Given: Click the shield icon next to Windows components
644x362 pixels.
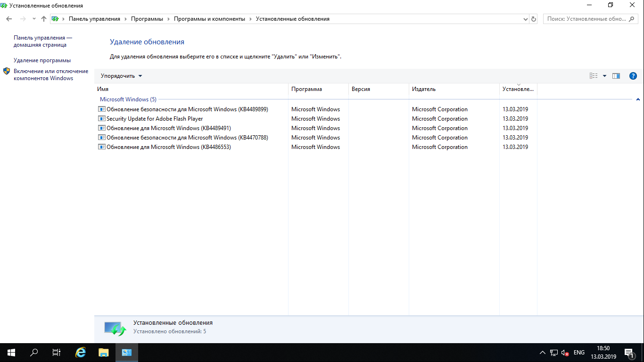Looking at the screenshot, I should tap(7, 71).
